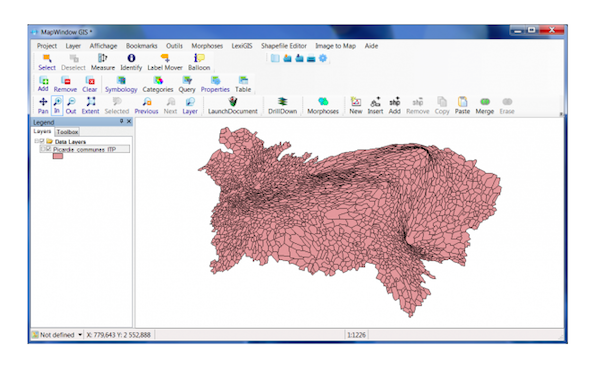The image size is (598, 375).
Task: Click the DrillDown toolbar icon
Action: tap(282, 101)
